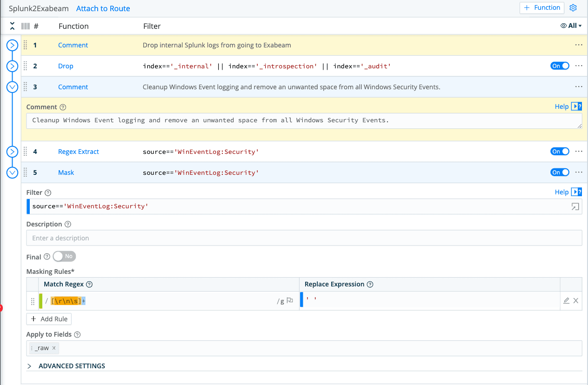The height and width of the screenshot is (385, 588).
Task: Click the Add Function button
Action: point(541,7)
